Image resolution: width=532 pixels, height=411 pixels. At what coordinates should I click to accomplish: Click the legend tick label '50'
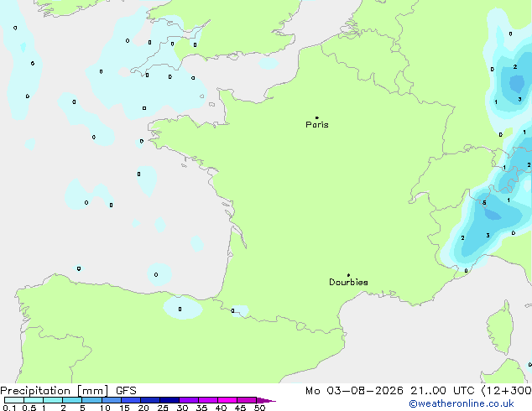pos(259,408)
